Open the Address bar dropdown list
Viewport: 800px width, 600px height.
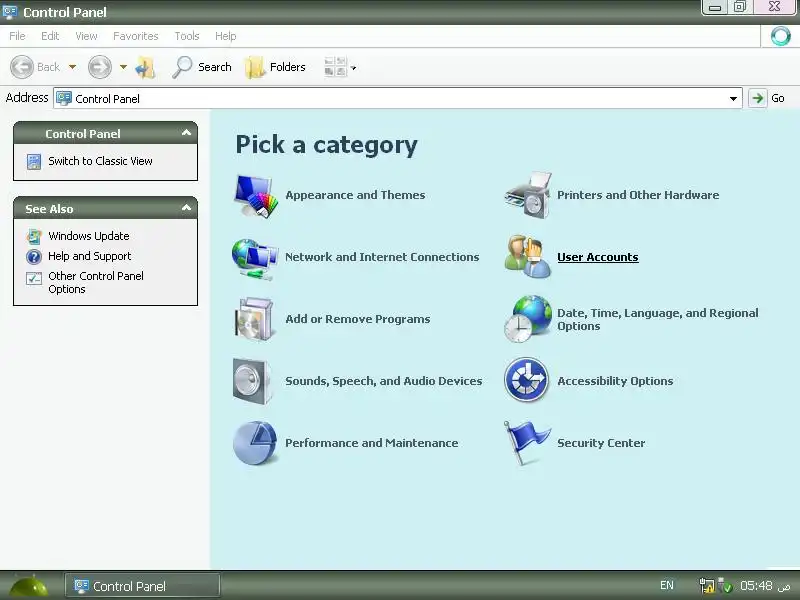(x=733, y=98)
